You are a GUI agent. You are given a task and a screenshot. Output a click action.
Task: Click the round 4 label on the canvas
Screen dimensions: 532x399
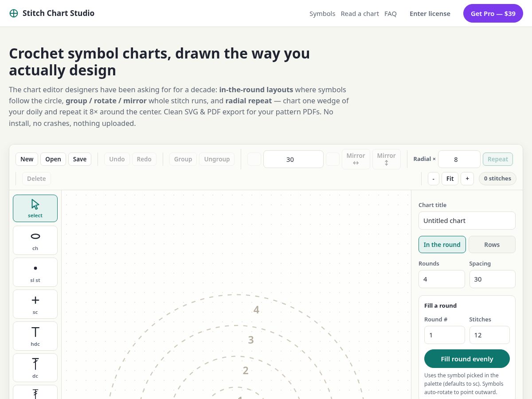(256, 310)
